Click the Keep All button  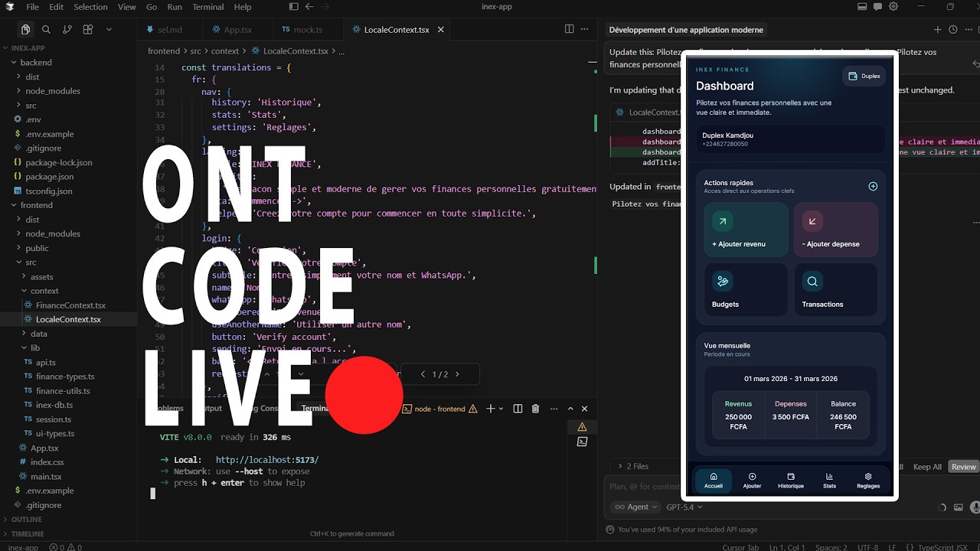(927, 467)
